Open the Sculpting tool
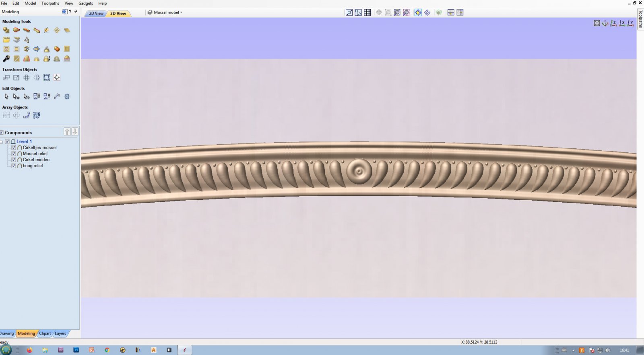644x355 pixels. pyautogui.click(x=47, y=30)
